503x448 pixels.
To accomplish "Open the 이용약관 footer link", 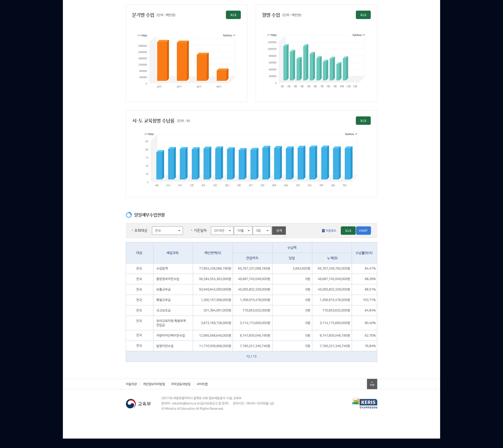I will [131, 384].
